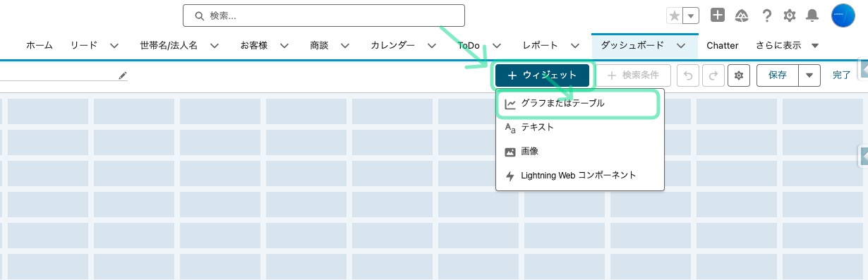Choose 画像 from widget menu
This screenshot has width=868, height=280.
[x=580, y=152]
